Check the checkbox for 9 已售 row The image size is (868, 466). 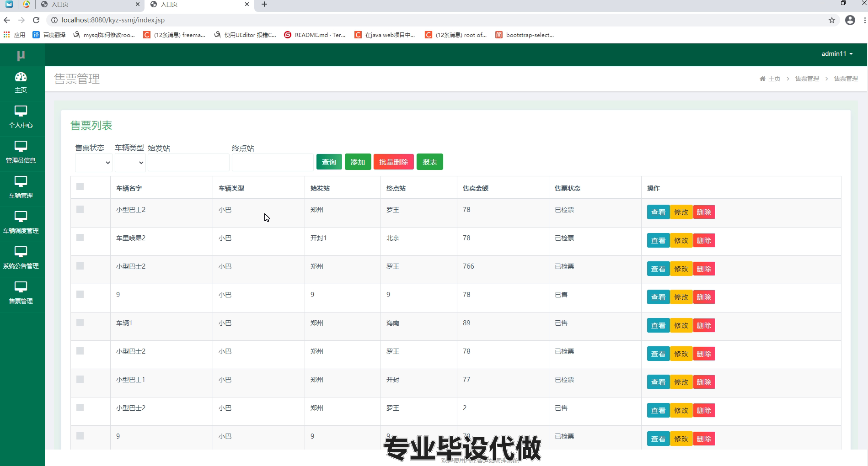(80, 294)
